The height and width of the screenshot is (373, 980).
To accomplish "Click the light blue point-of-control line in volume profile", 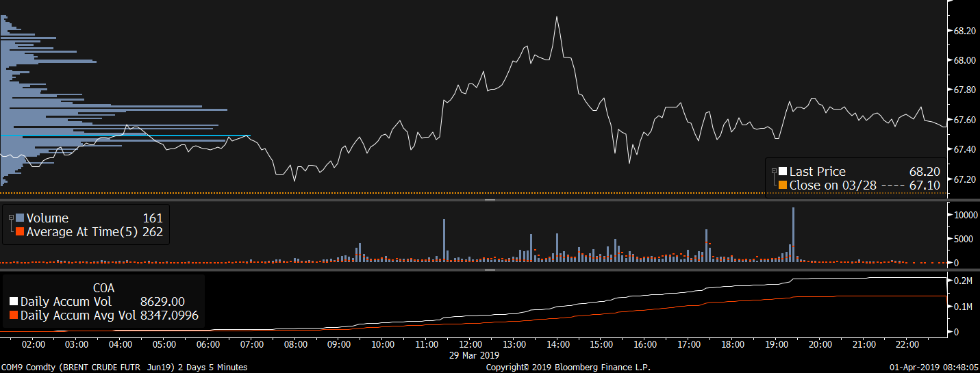I will [x=125, y=136].
